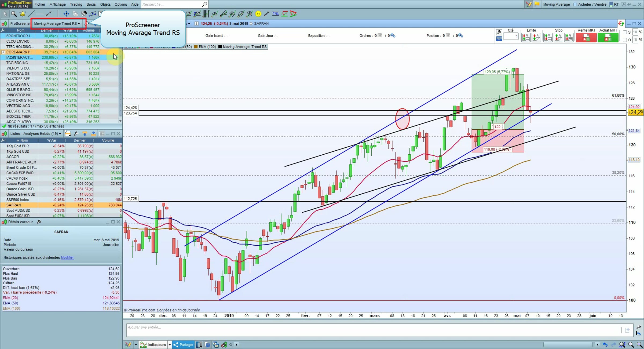This screenshot has height=349, width=644.
Task: Enable the Acheter / Vendre checkbox
Action: coord(575,4)
